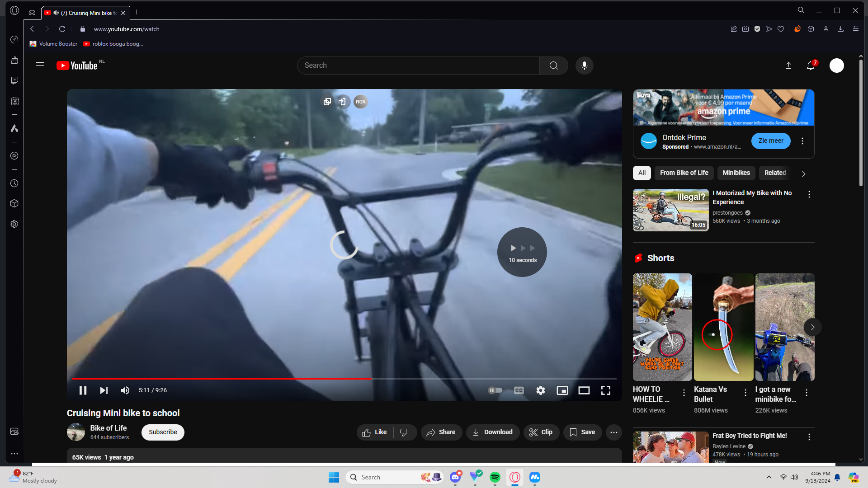Seek using the video progress bar
The width and height of the screenshot is (868, 488).
point(344,379)
